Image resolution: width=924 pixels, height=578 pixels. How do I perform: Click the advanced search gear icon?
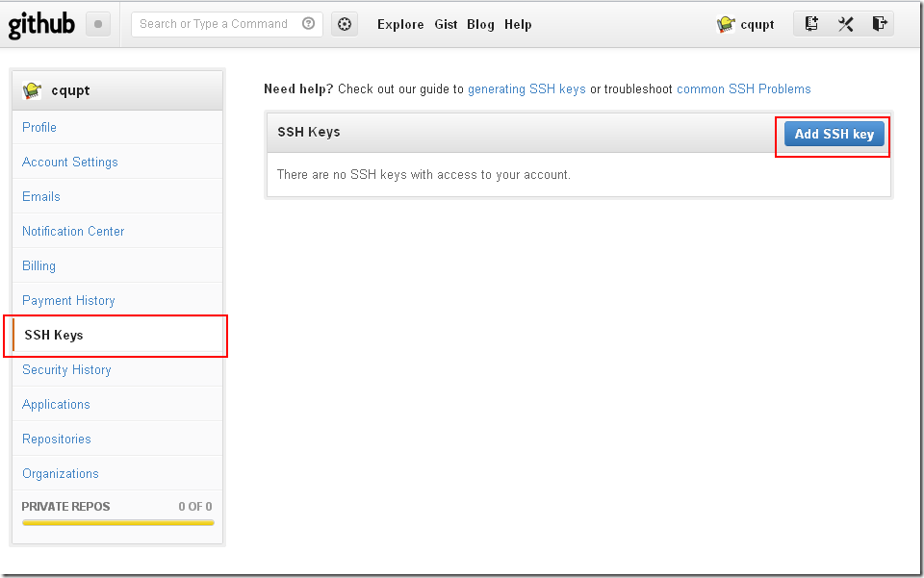click(x=345, y=24)
